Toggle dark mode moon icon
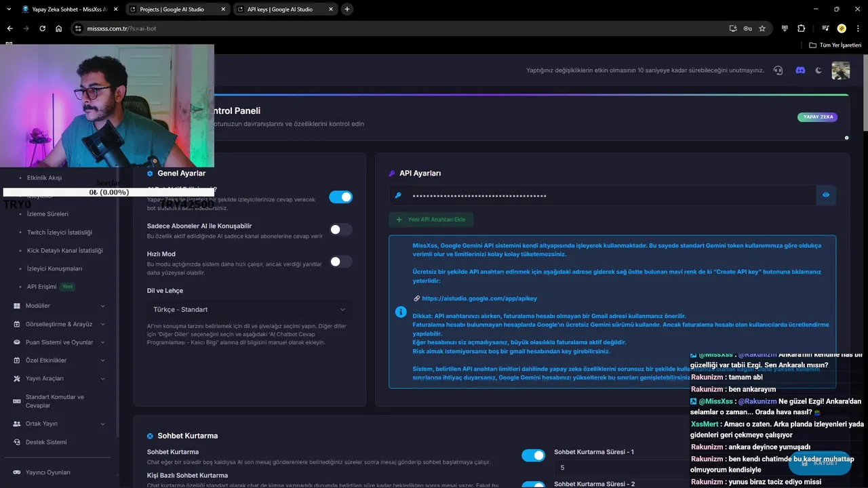868x488 pixels. (818, 70)
